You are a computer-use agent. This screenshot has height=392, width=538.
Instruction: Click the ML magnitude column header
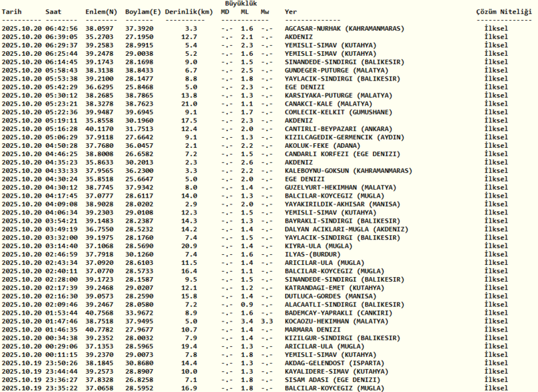245,11
